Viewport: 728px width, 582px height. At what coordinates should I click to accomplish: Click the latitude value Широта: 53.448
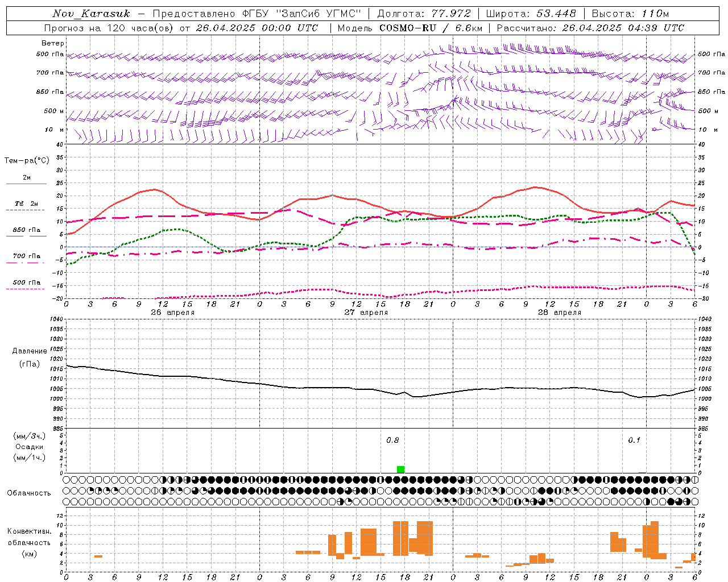click(531, 14)
